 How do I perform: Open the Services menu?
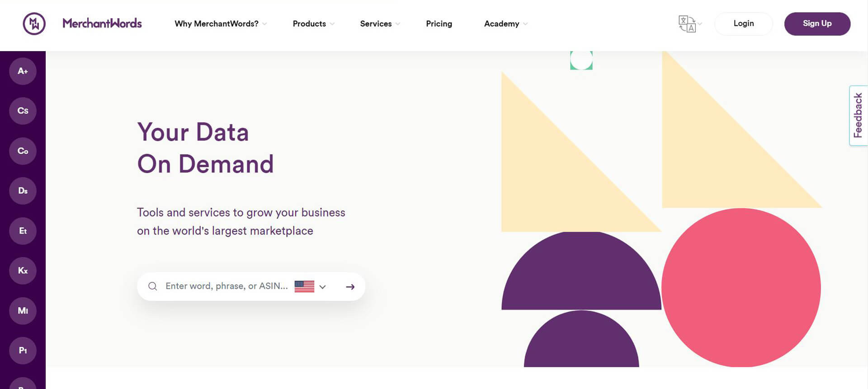click(x=379, y=23)
